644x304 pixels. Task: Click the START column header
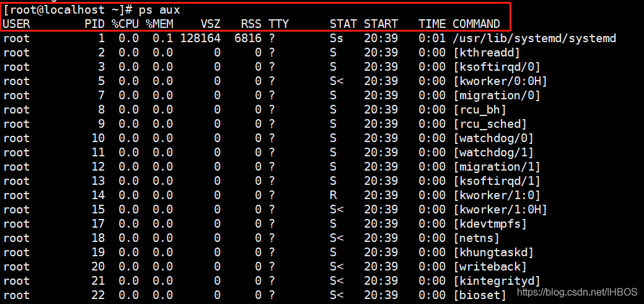[381, 24]
